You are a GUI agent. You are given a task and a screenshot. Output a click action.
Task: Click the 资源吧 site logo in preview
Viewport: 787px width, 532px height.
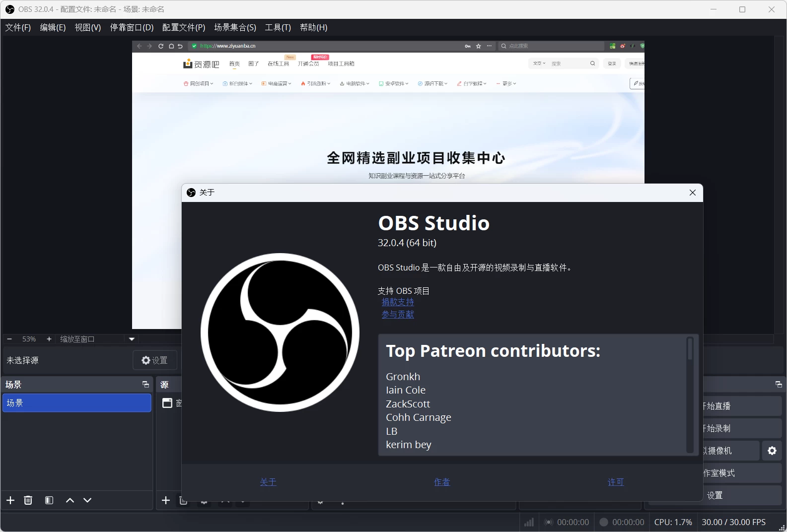201,64
